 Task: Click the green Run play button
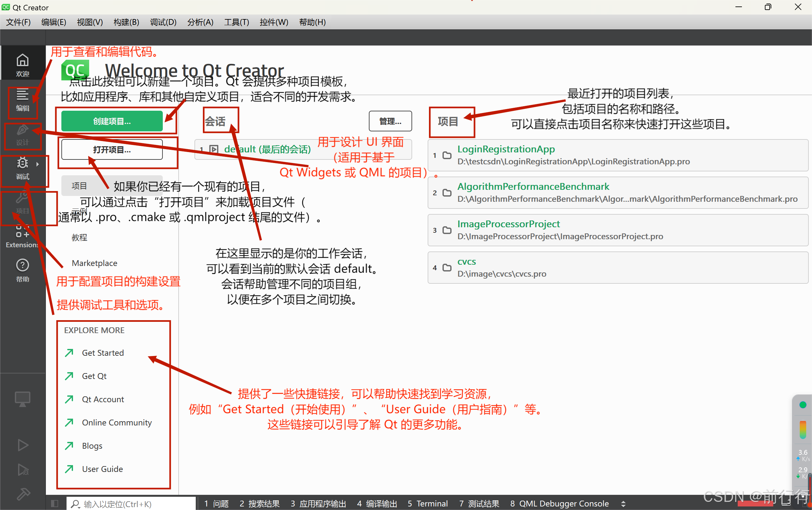[x=22, y=445]
